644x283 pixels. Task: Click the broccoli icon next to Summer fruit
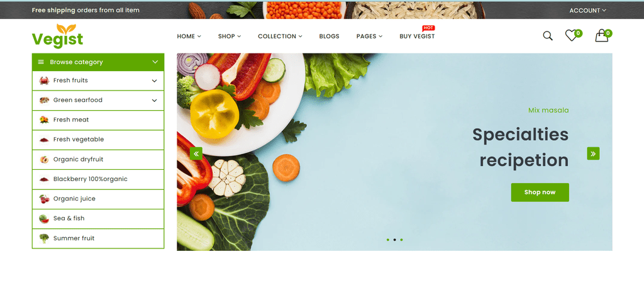44,238
